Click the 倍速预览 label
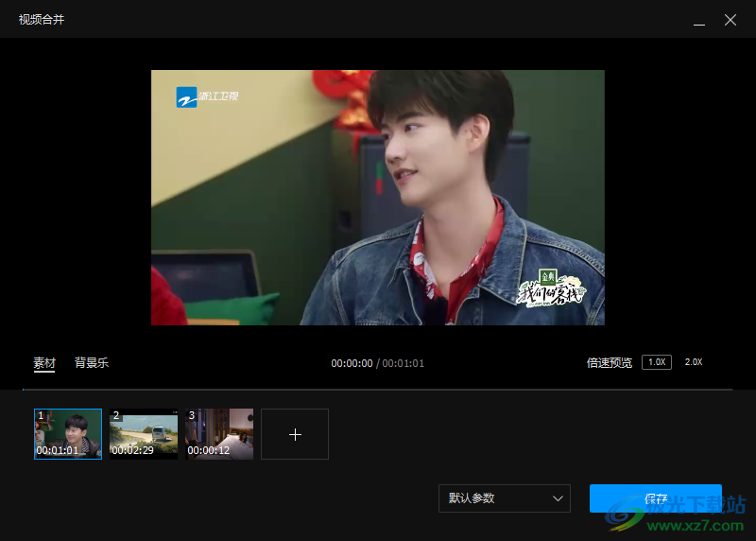 (x=609, y=363)
